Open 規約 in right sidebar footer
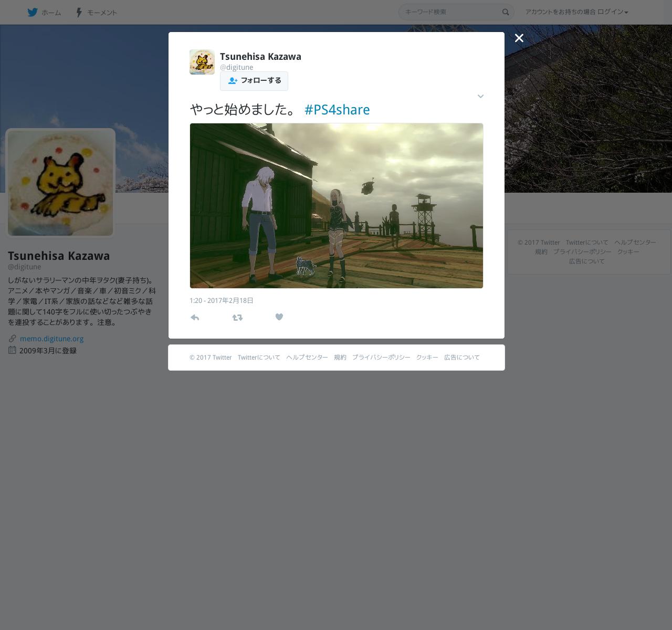Image resolution: width=672 pixels, height=630 pixels. click(x=541, y=252)
